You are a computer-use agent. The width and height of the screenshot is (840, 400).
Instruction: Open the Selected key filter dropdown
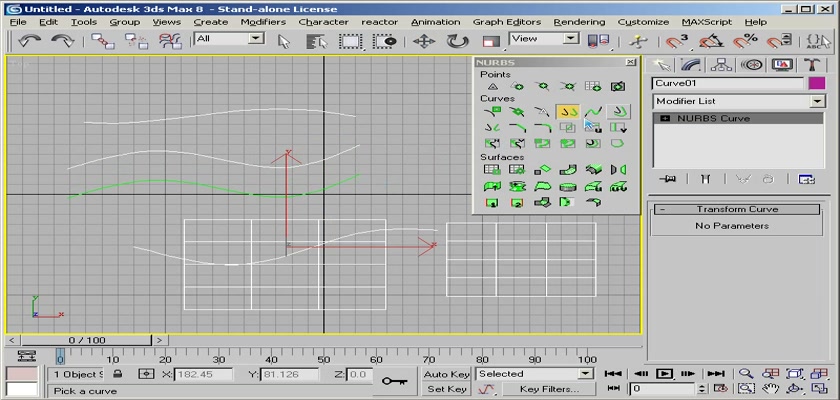[535, 374]
